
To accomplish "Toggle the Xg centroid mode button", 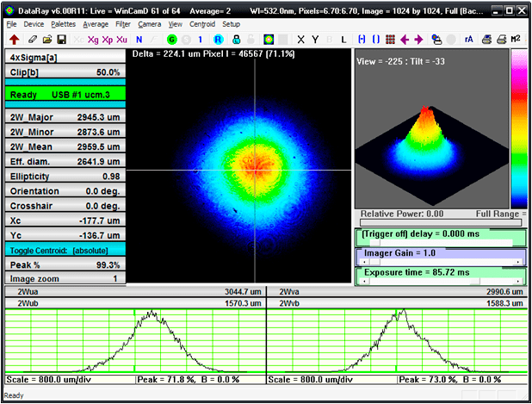I will coord(92,40).
